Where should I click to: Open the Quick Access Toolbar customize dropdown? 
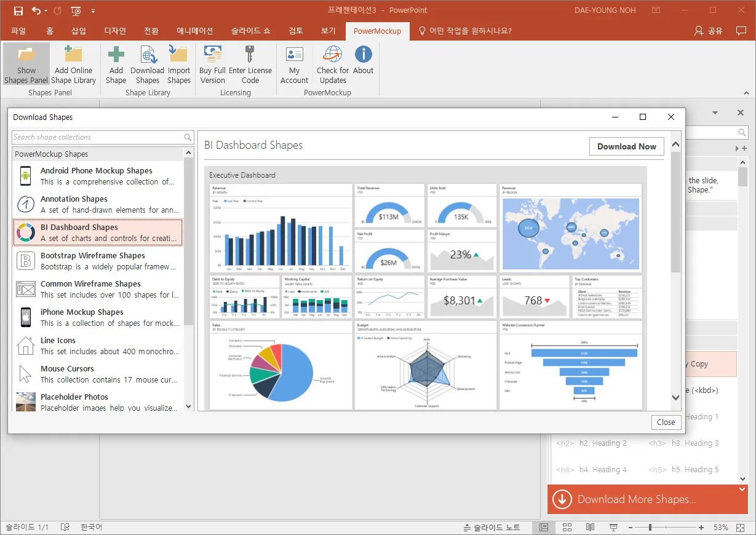pyautogui.click(x=93, y=10)
